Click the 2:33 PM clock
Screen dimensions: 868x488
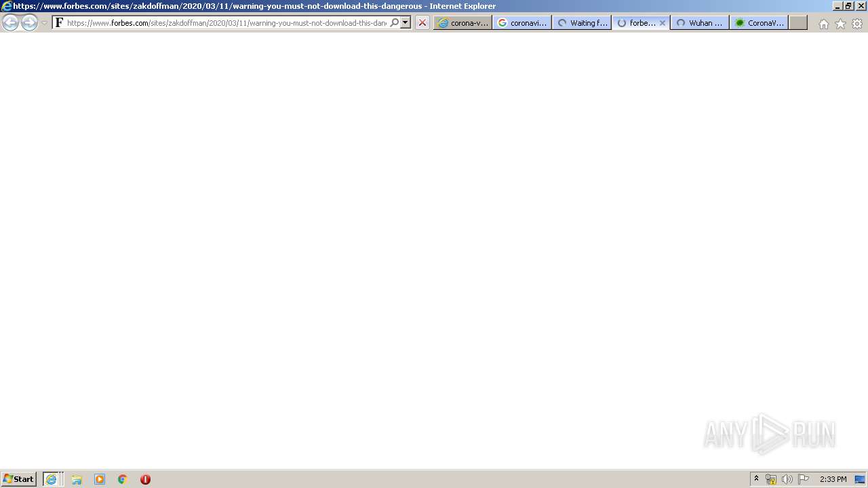[x=833, y=479]
